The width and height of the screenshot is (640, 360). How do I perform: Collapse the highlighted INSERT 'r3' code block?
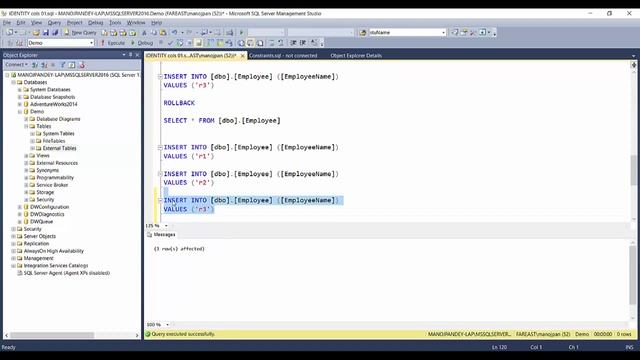pos(160,200)
